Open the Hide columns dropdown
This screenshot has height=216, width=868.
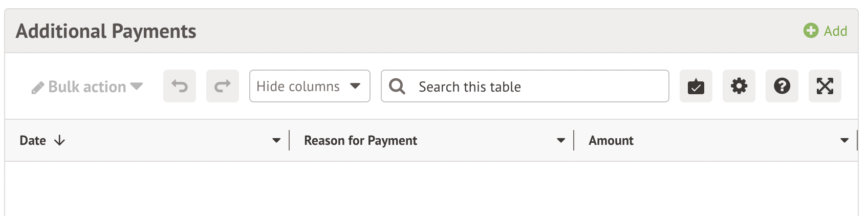point(310,86)
